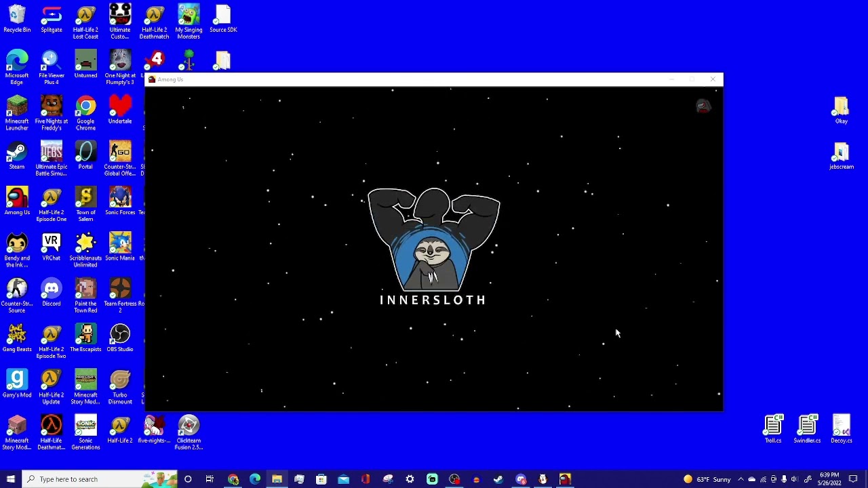Open Task View on the taskbar

pos(210,479)
